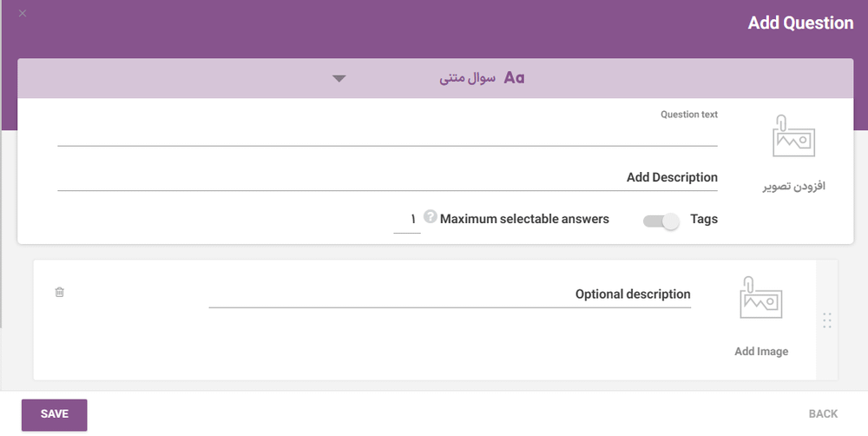Click the Add Image attachment icon
Viewport: 868px width, 436px height.
pos(760,298)
